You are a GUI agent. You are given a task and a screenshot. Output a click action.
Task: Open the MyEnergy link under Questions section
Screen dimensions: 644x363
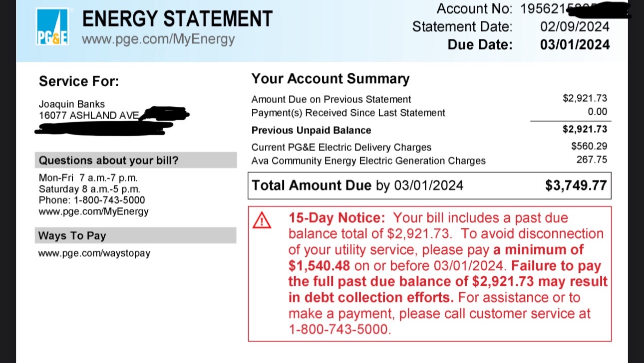(x=93, y=211)
